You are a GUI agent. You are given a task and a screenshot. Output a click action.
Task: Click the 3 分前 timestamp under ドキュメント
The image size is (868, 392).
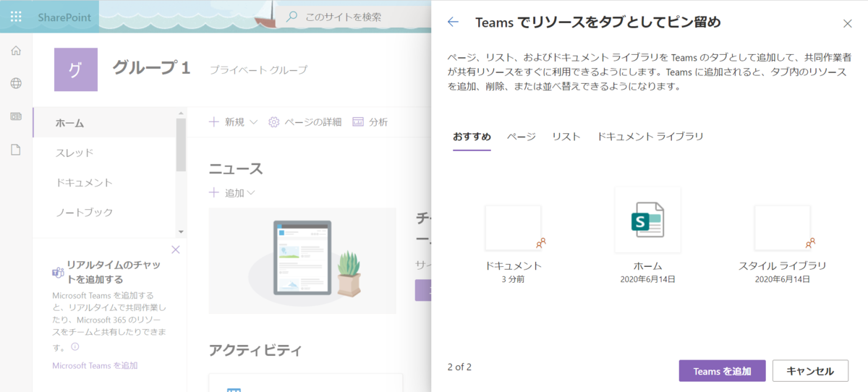click(513, 279)
